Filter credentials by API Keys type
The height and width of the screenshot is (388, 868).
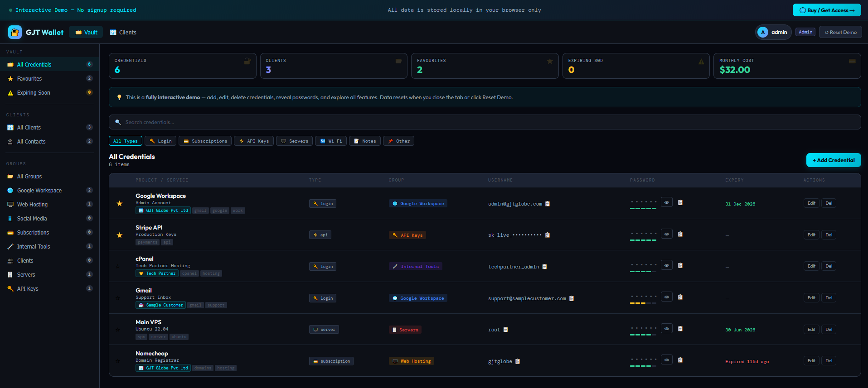point(254,141)
